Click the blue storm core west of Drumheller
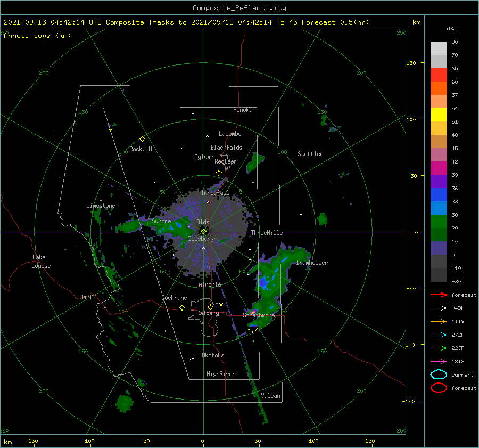The height and width of the screenshot is (448, 479). point(263,283)
